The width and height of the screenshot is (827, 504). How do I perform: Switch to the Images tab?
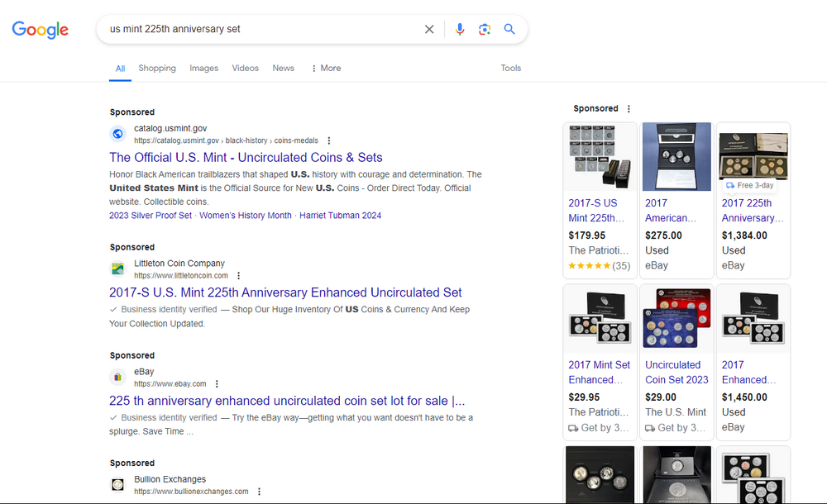pos(203,69)
